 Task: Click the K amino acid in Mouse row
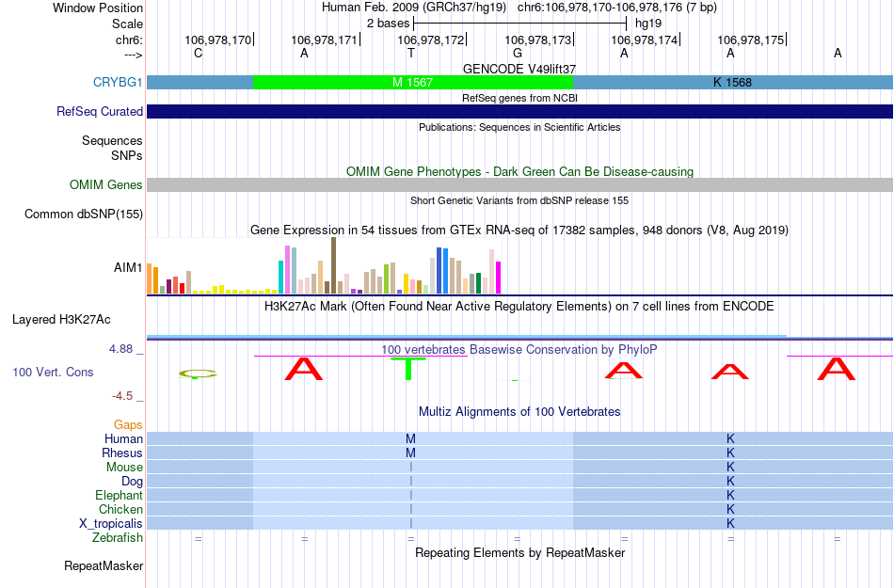pos(730,468)
